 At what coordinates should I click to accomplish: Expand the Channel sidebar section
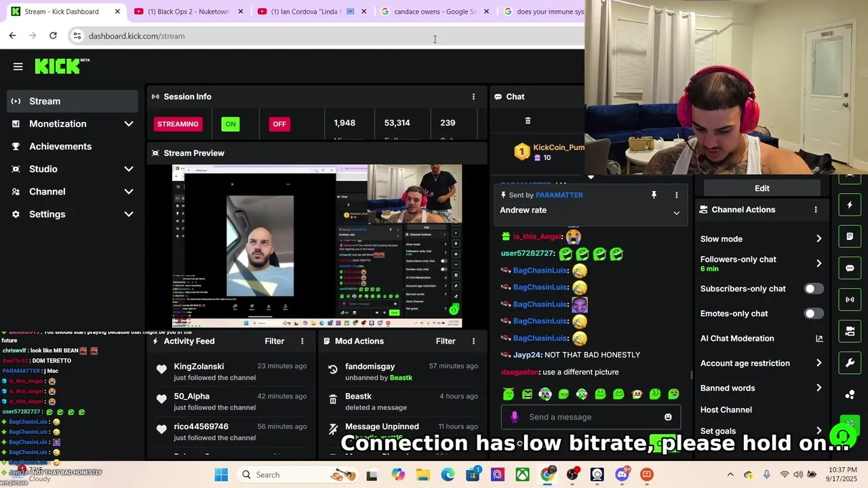pos(128,192)
